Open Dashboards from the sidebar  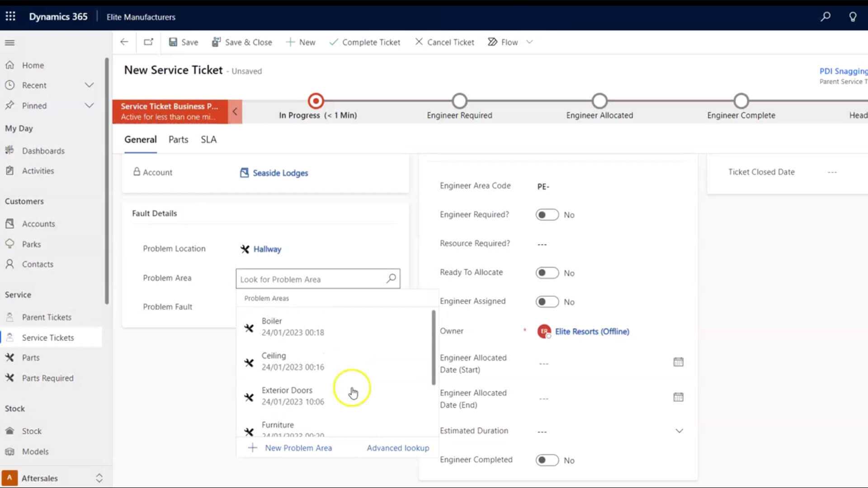coord(43,150)
